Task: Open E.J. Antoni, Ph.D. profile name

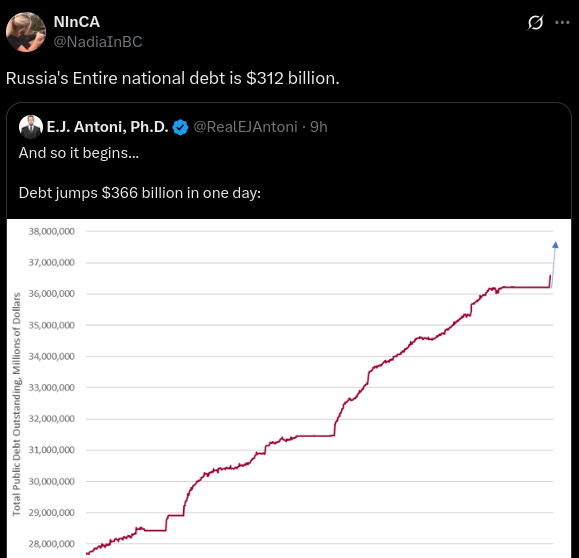Action: (107, 127)
